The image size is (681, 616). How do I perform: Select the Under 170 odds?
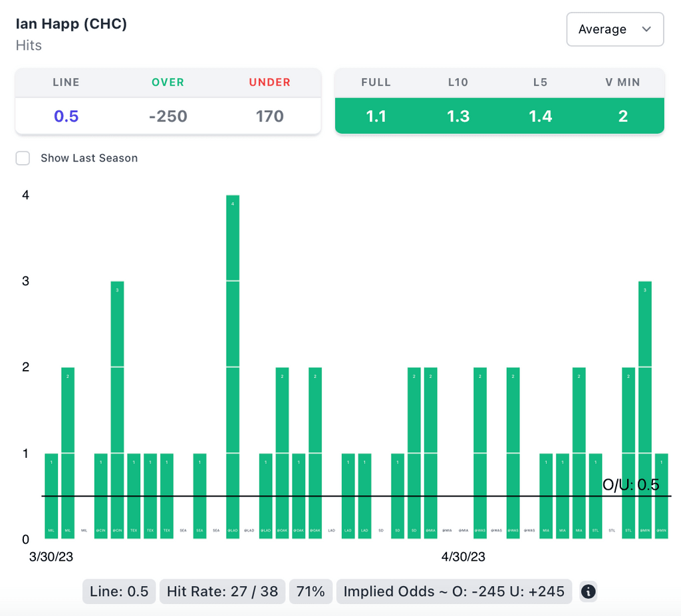click(270, 116)
